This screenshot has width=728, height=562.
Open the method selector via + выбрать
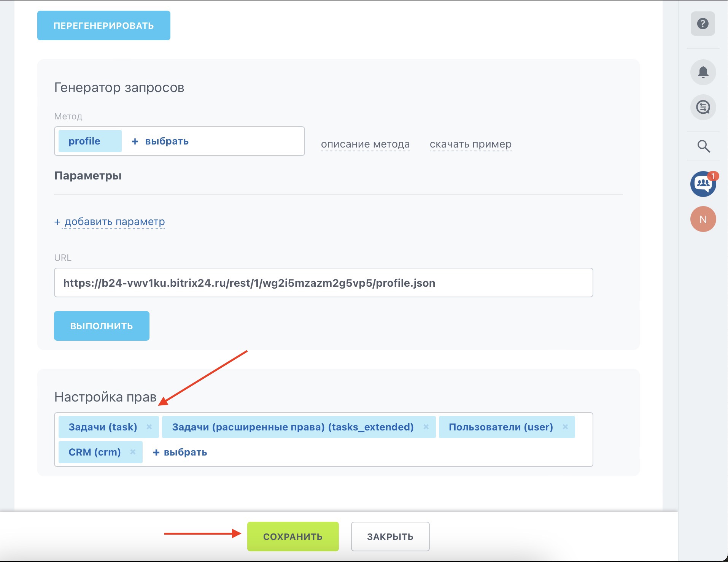(160, 141)
